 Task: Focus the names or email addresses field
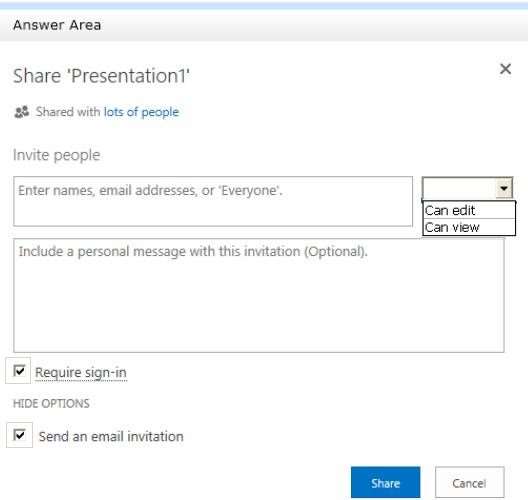click(x=213, y=201)
